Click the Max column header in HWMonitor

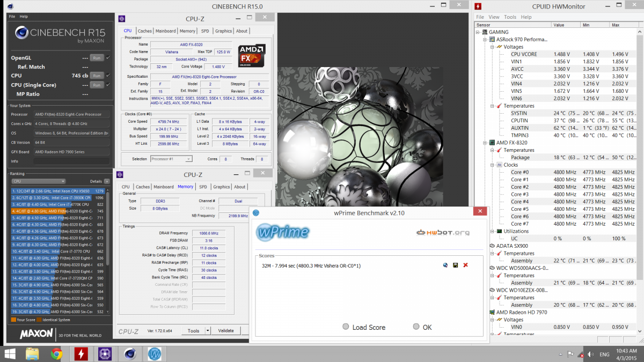(x=623, y=25)
